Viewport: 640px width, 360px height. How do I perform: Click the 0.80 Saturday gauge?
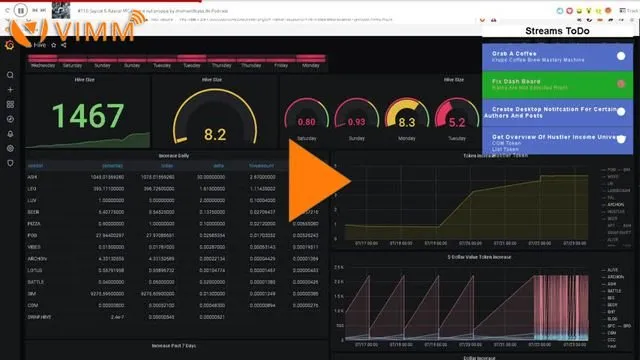click(307, 113)
